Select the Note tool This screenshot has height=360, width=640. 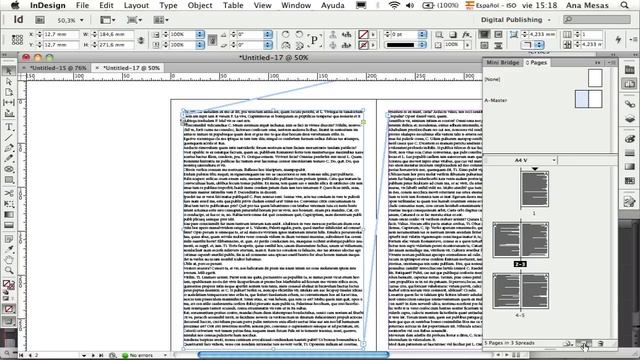9,239
